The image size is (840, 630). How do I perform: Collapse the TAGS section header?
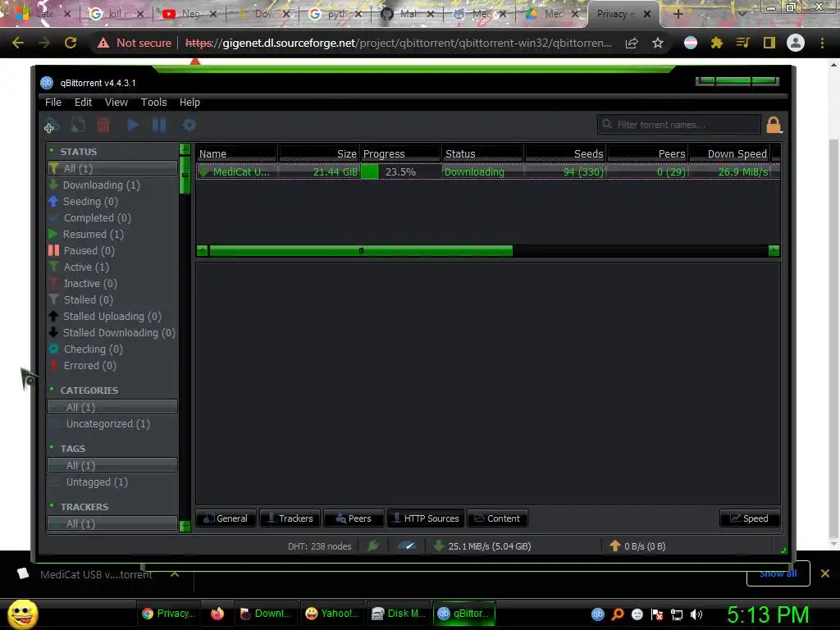72,449
